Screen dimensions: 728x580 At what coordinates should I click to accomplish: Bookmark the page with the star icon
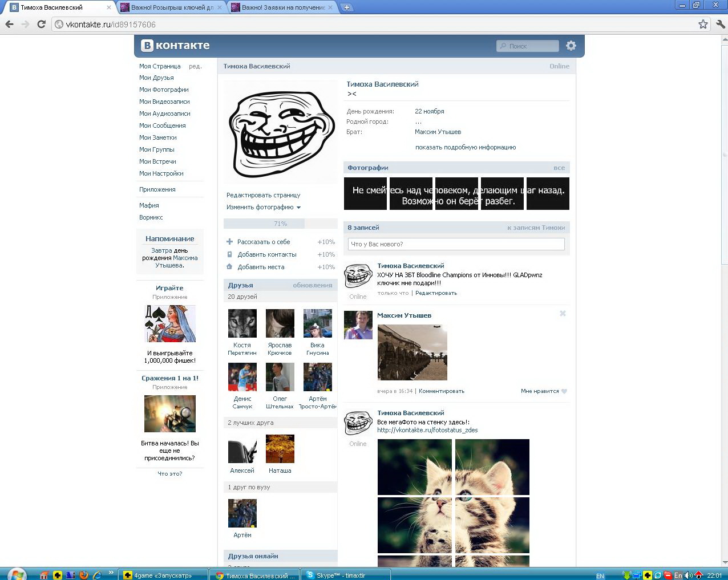[x=703, y=24]
